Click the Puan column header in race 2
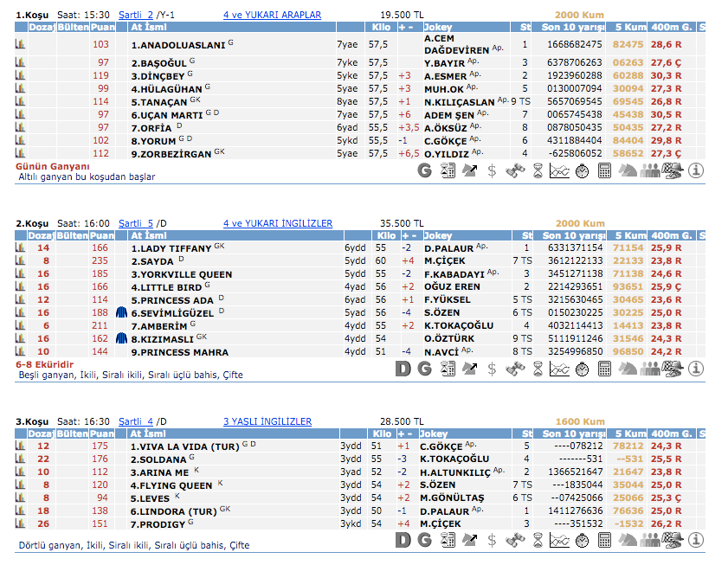This screenshot has width=728, height=565. 102,235
